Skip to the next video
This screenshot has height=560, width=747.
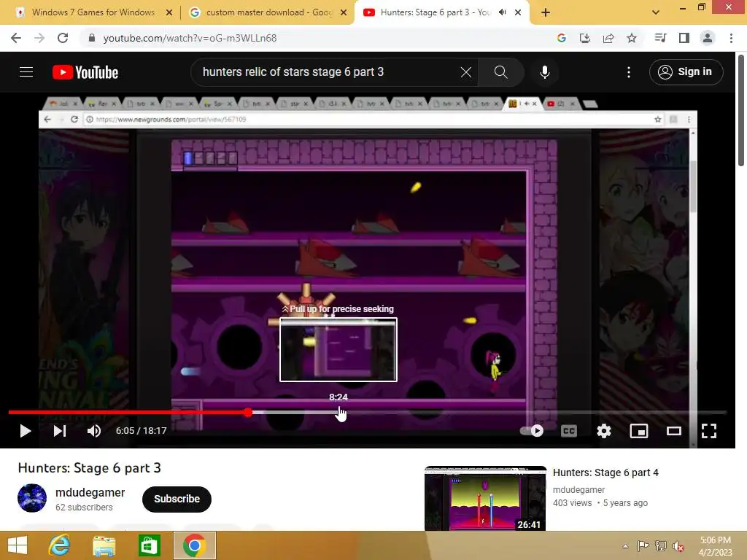coord(60,431)
